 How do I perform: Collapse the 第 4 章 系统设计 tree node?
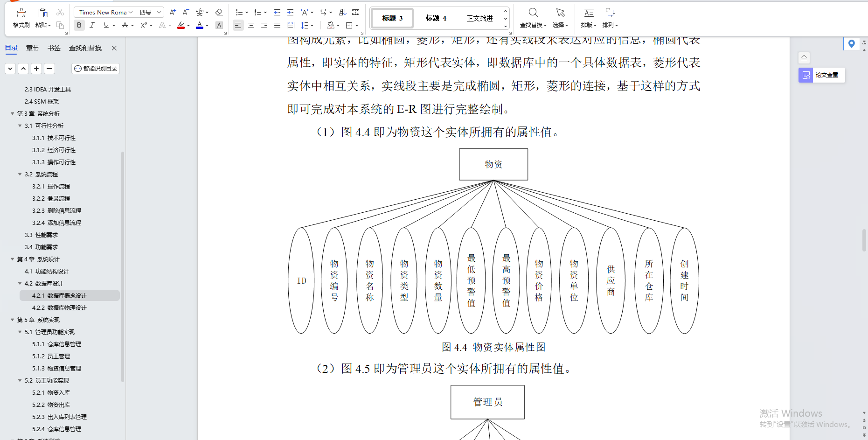pos(13,259)
